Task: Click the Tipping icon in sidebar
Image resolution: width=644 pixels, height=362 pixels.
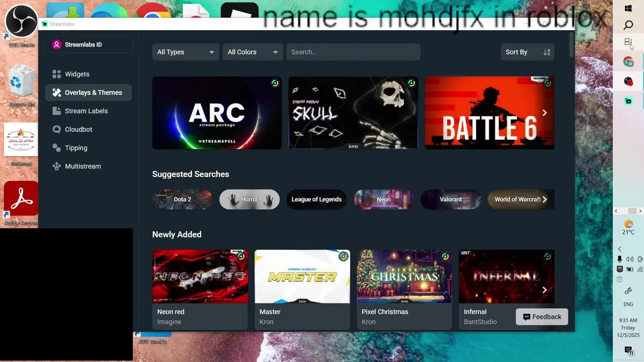Action: click(x=56, y=148)
